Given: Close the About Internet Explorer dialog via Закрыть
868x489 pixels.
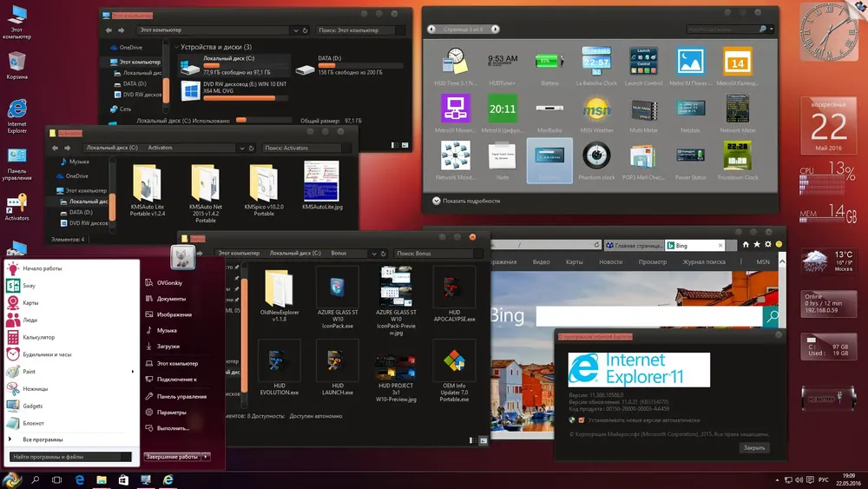Looking at the screenshot, I should click(x=754, y=448).
